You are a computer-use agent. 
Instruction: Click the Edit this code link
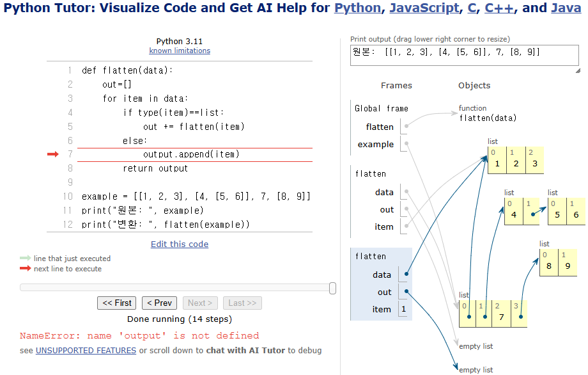(x=180, y=244)
